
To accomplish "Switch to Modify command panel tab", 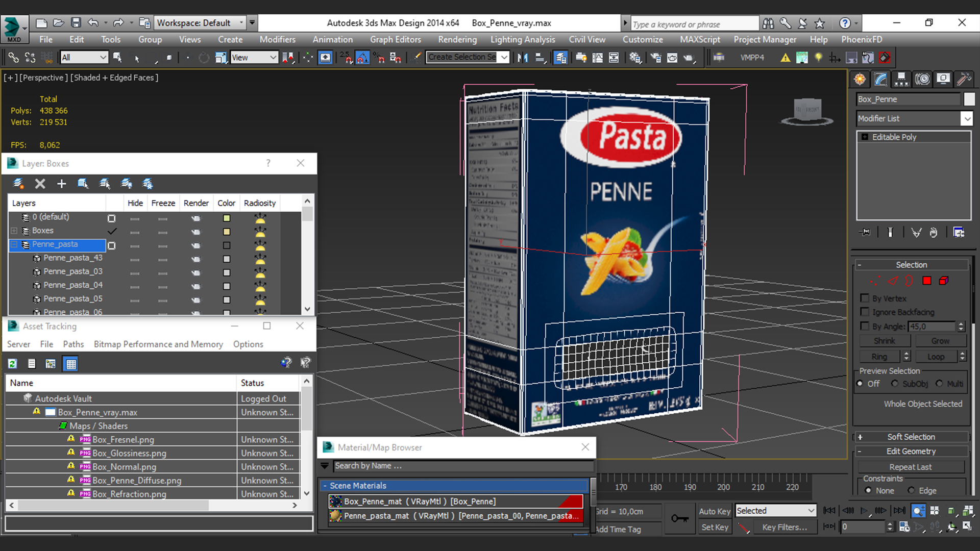I will [x=881, y=79].
